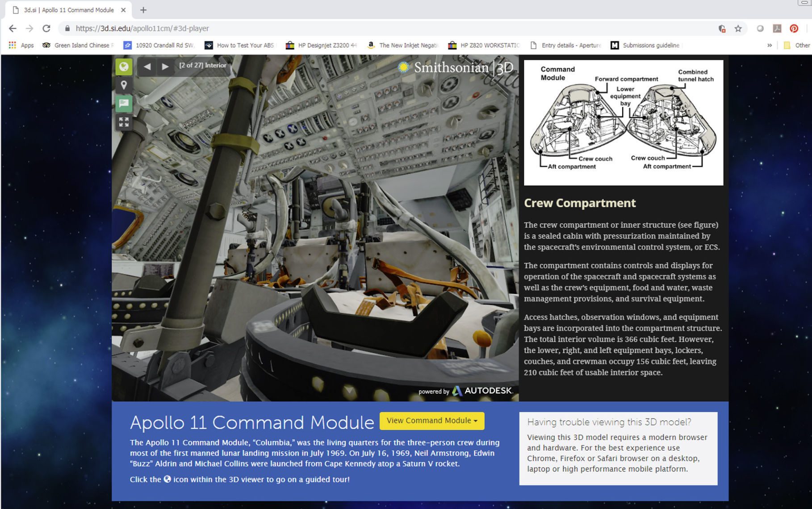812x509 pixels.
Task: Click the secure lock icon in address bar
Action: pyautogui.click(x=67, y=29)
